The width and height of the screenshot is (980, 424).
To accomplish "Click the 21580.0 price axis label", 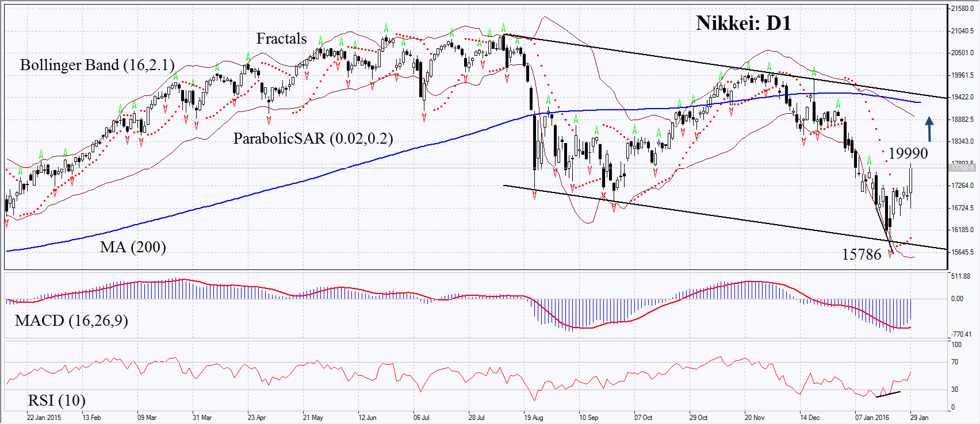I will coord(962,9).
